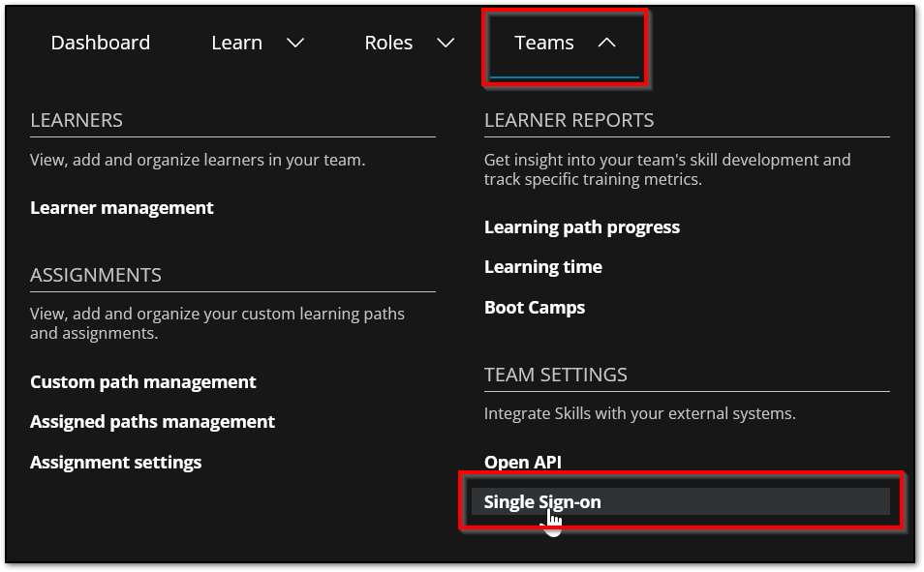Viewport: 924px width, 572px height.
Task: Click the Learn chevron arrow
Action: [295, 43]
